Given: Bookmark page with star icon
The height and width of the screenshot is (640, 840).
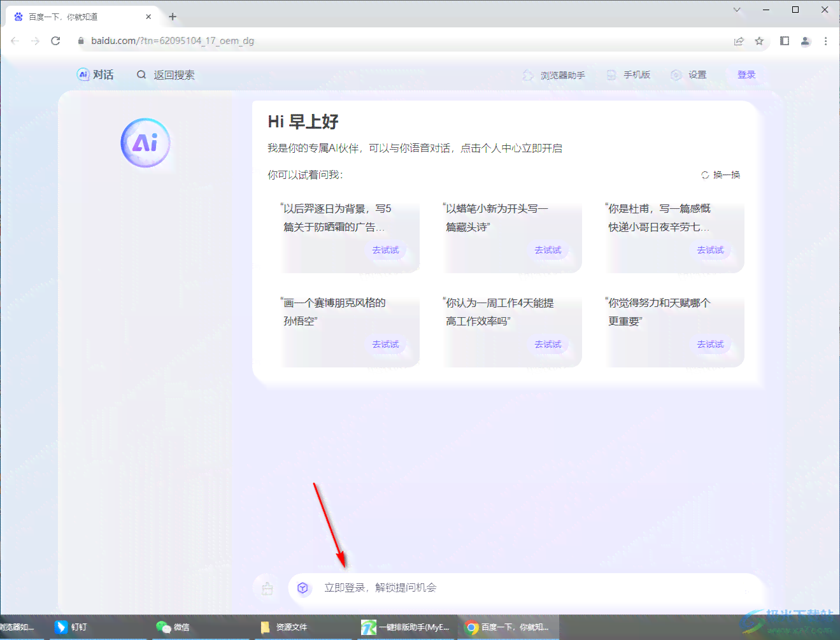Looking at the screenshot, I should pyautogui.click(x=759, y=41).
